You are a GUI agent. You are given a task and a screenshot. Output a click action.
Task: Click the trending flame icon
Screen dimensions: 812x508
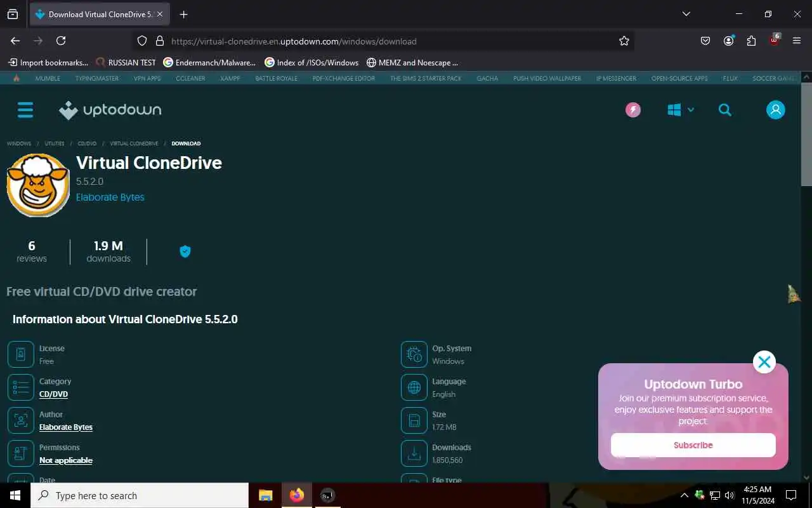click(16, 78)
